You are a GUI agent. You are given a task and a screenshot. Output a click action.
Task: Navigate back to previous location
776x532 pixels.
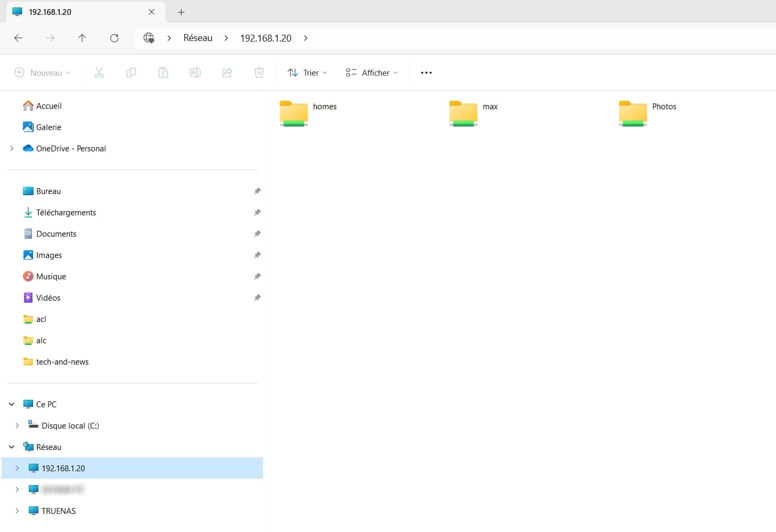18,38
